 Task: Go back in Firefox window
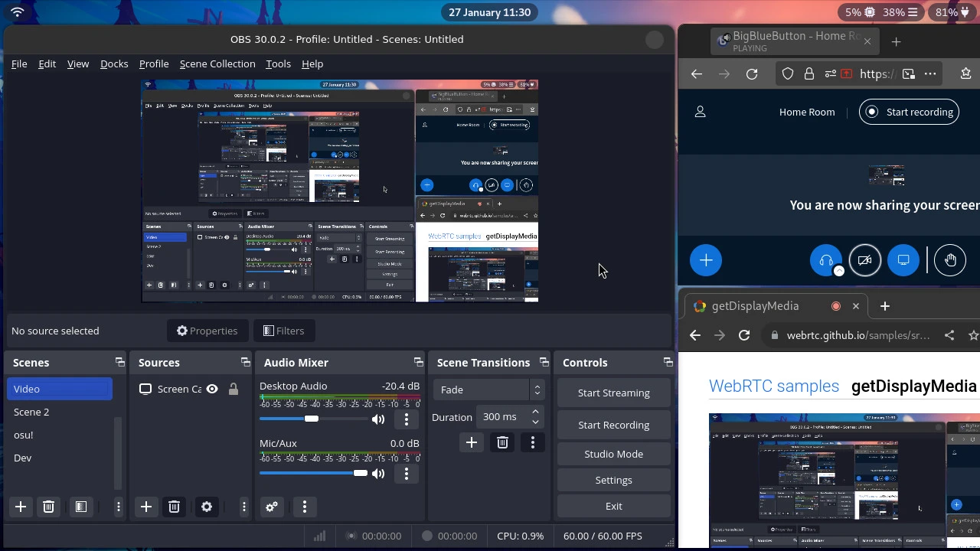696,73
